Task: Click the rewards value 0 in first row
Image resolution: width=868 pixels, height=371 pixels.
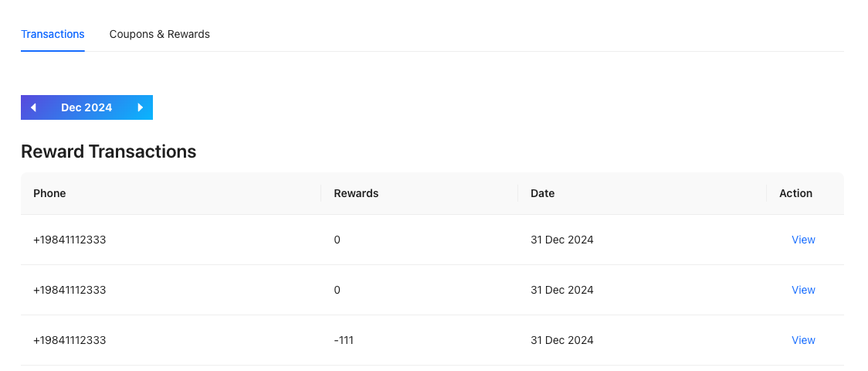Action: pos(337,240)
